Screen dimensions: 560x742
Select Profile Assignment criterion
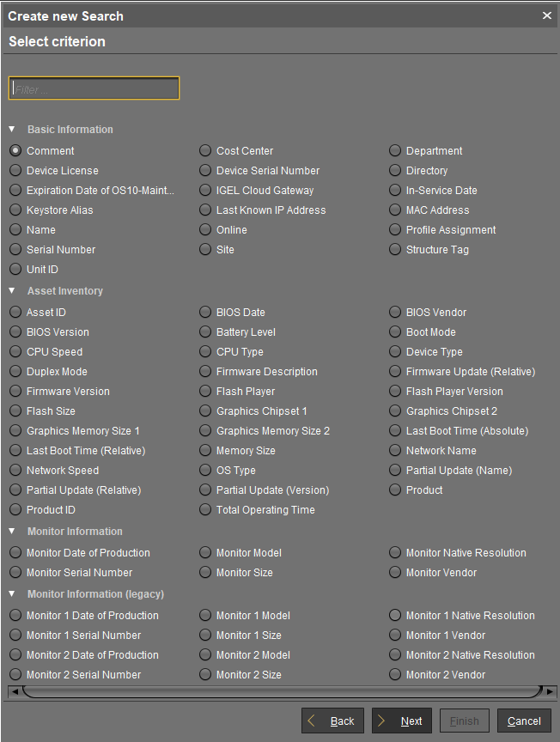pyautogui.click(x=395, y=229)
